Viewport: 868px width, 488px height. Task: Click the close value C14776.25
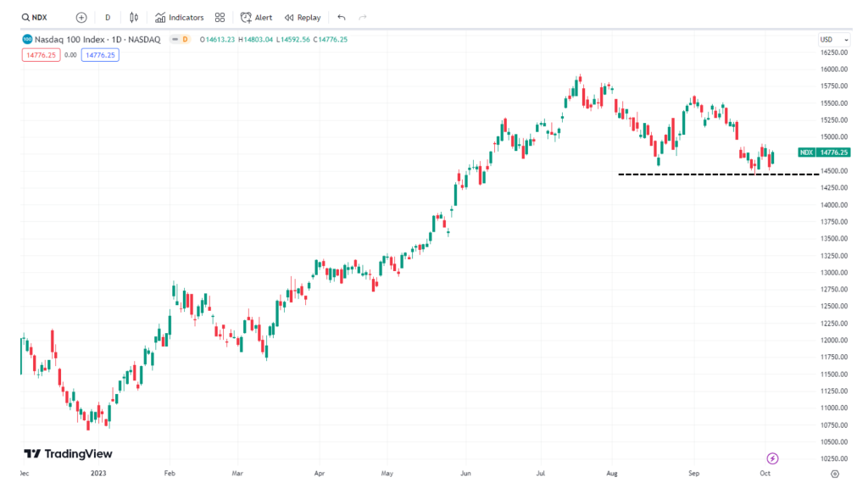330,40
